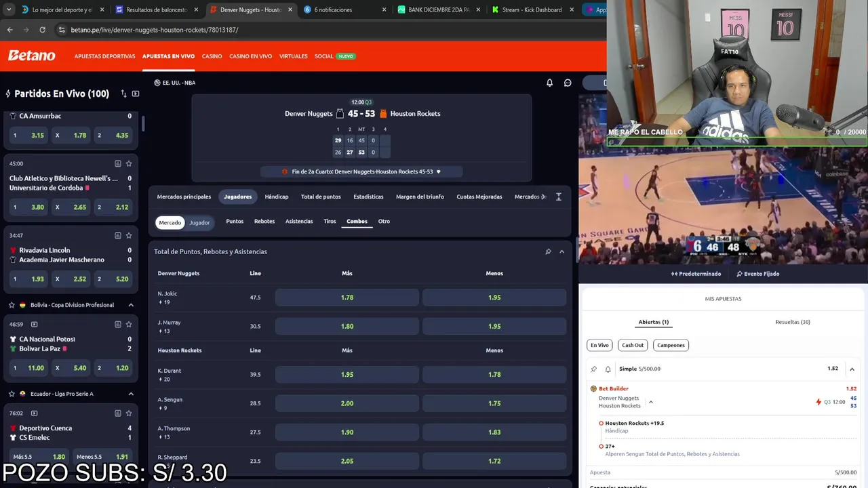868x488 pixels.
Task: Favorite the Deportivo Cuenca match star
Action: pyautogui.click(x=129, y=413)
